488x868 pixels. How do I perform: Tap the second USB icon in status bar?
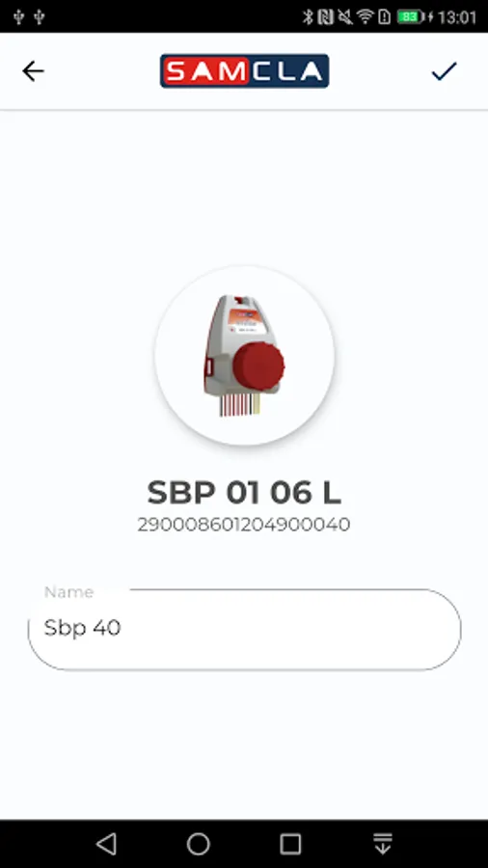tap(39, 17)
